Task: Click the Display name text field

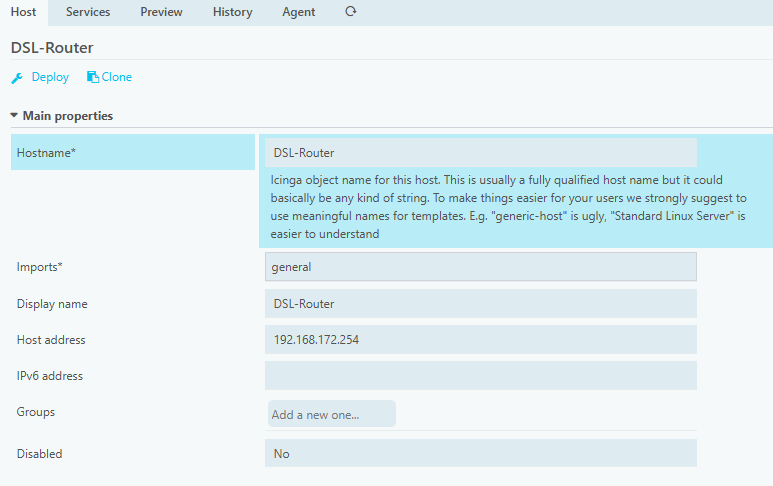Action: [x=481, y=304]
